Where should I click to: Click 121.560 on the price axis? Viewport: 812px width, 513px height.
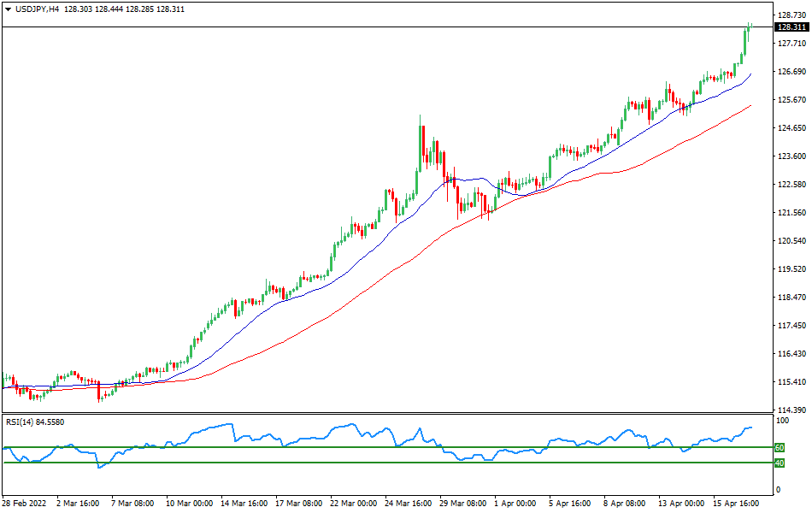click(791, 213)
